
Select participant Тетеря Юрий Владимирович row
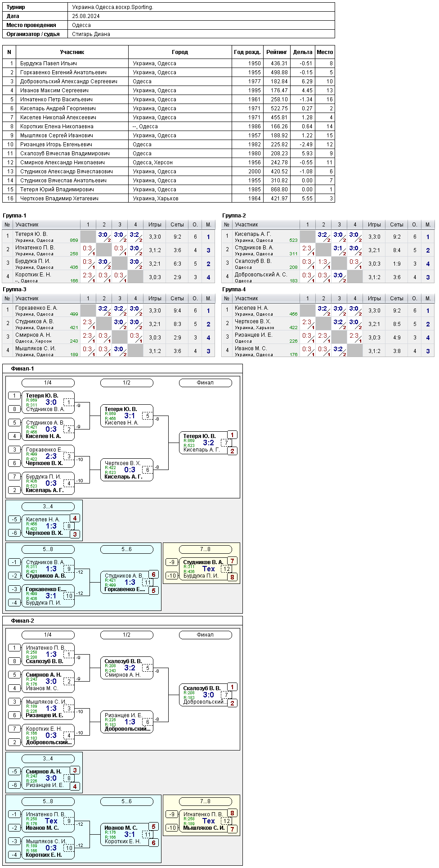click(169, 190)
